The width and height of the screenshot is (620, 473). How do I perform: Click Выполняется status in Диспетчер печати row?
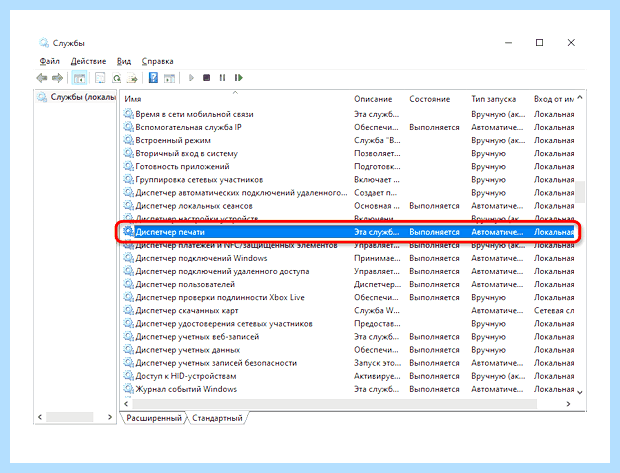point(434,232)
